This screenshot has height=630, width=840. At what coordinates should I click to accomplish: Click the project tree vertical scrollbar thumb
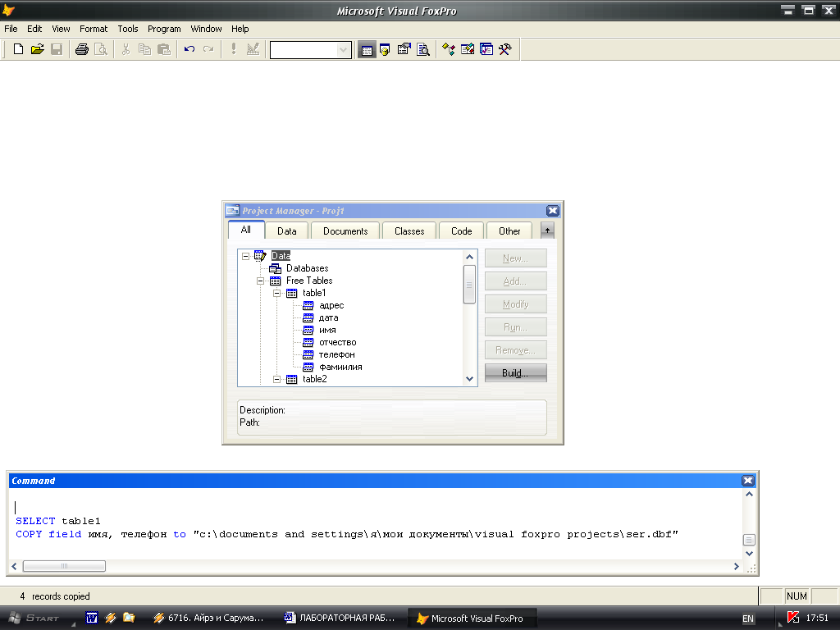[469, 285]
